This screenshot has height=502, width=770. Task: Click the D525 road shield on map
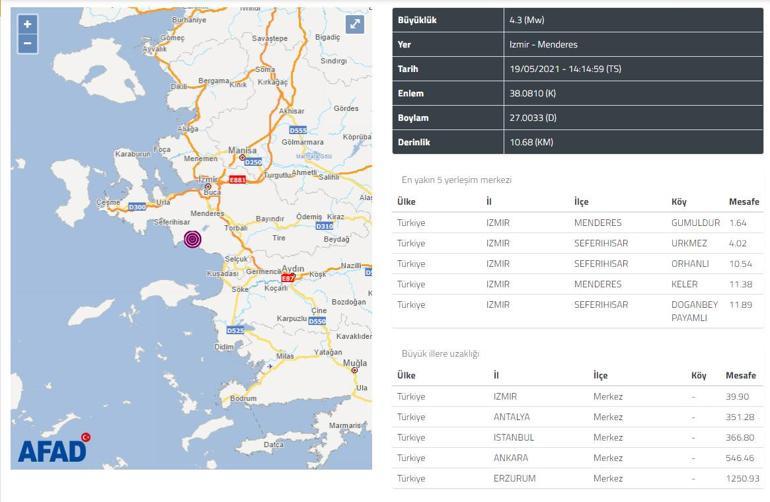pyautogui.click(x=235, y=330)
